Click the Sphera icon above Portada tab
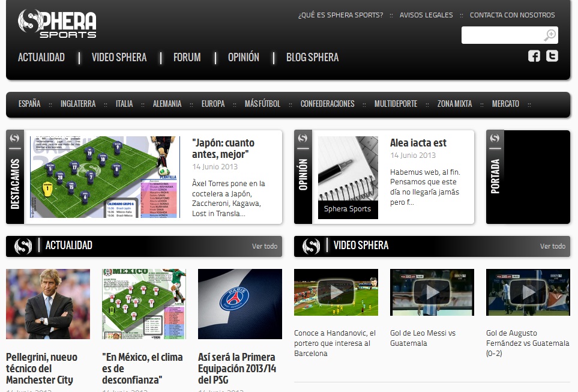Viewport: 578px width, 392px height. click(495, 138)
